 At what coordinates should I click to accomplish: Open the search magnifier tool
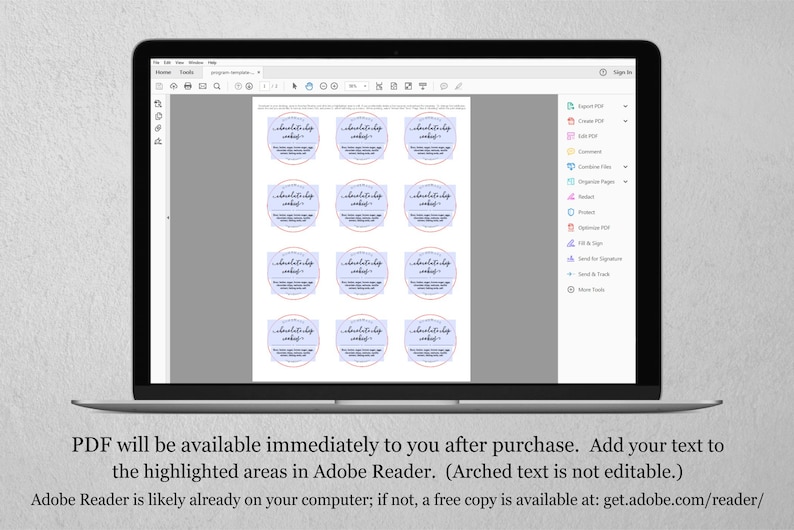(217, 86)
